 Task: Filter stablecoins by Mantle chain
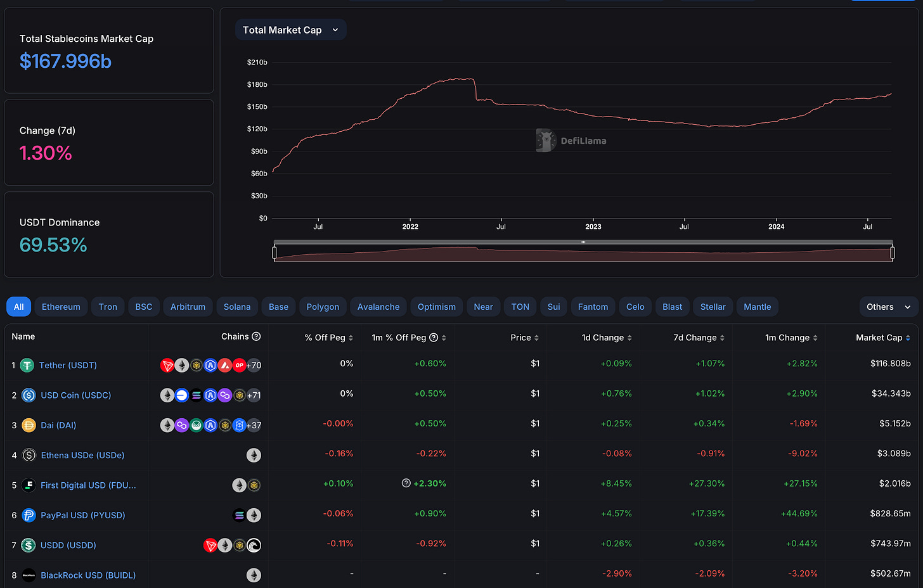pos(758,307)
